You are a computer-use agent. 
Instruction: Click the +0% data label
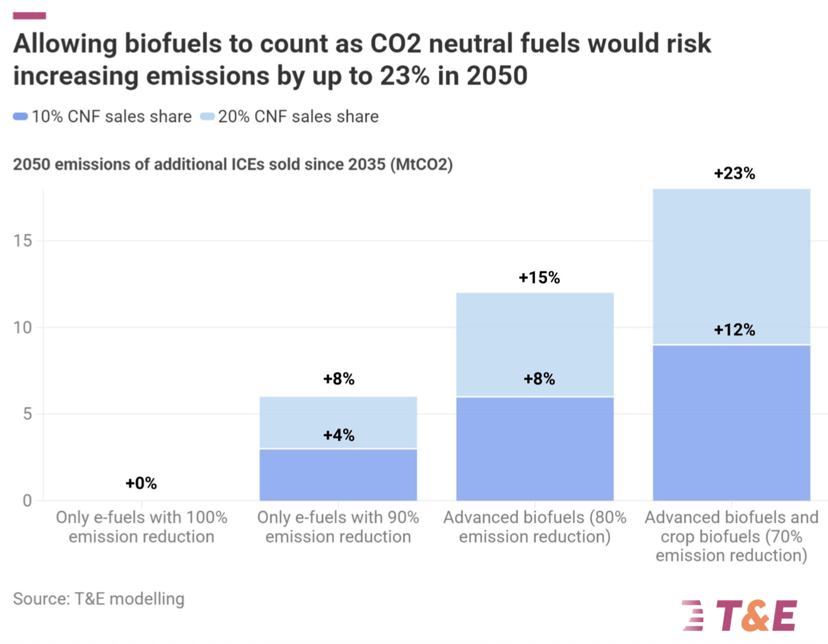[x=141, y=483]
